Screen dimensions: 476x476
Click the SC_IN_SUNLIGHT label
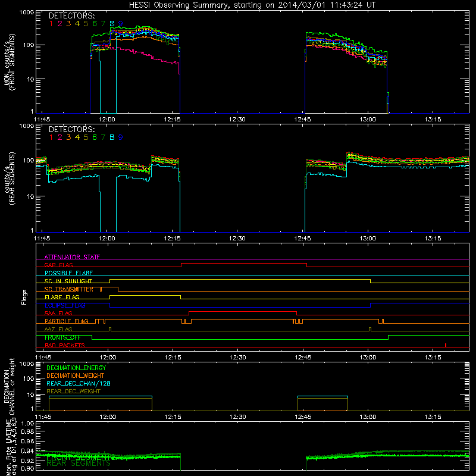click(68, 281)
